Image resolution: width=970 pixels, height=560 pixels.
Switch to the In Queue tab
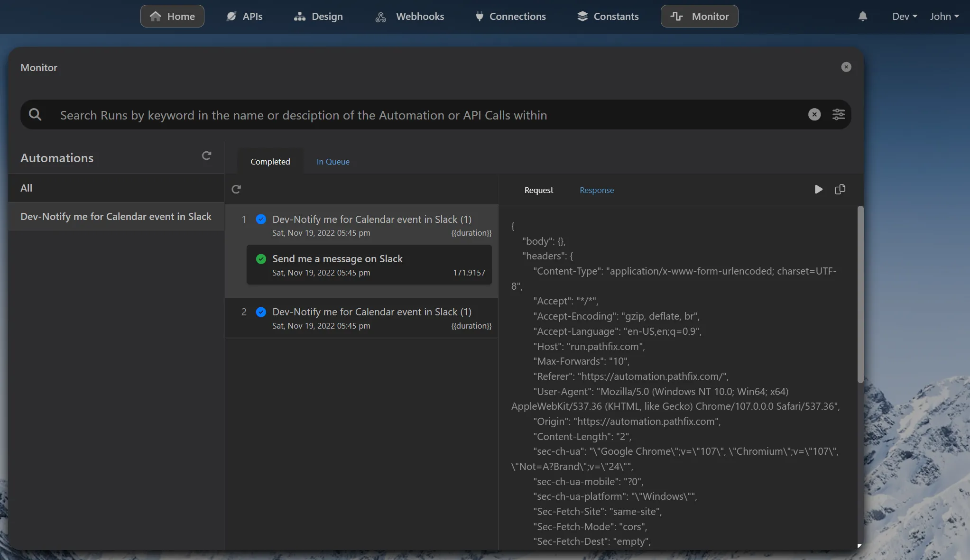pyautogui.click(x=333, y=162)
